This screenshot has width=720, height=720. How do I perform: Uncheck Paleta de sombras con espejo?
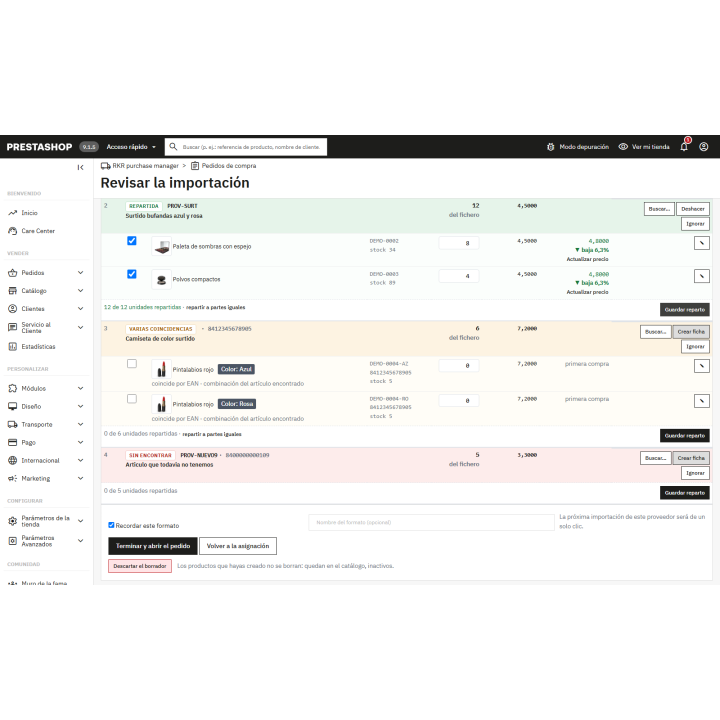pyautogui.click(x=132, y=241)
